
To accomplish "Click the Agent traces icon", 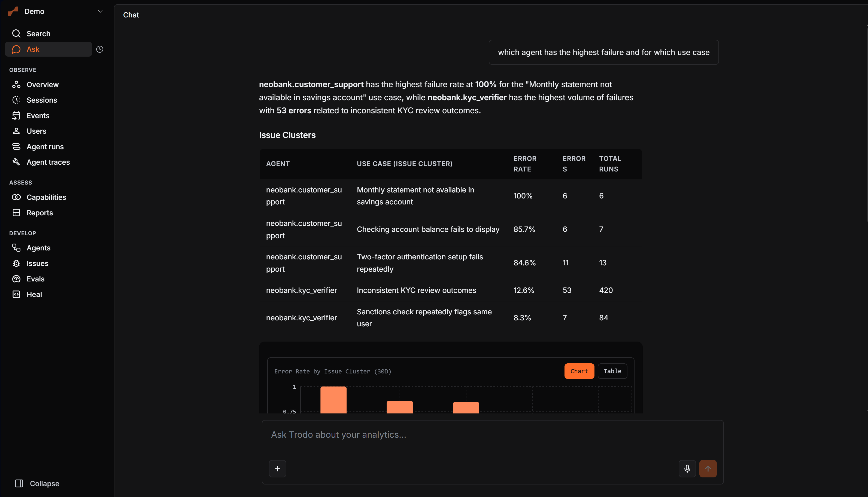I will 16,162.
